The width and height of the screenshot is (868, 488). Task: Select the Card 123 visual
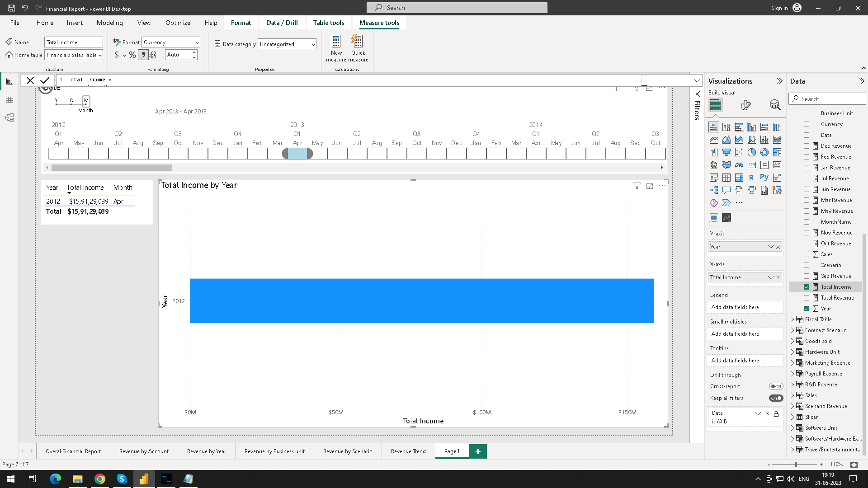pyautogui.click(x=751, y=165)
